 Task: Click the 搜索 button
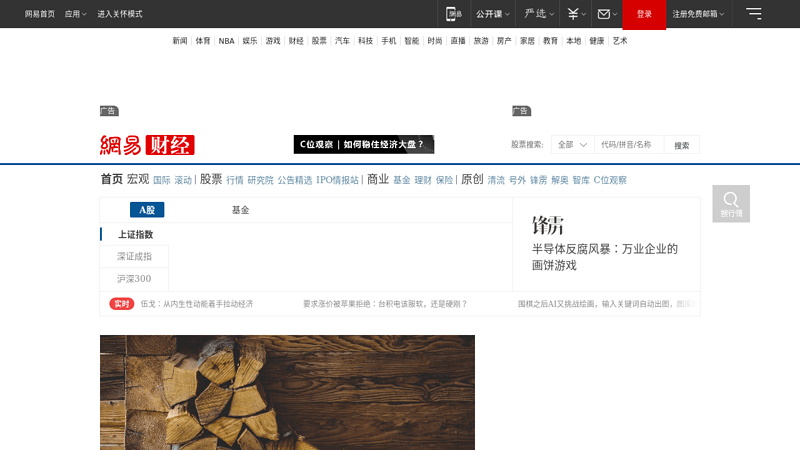click(682, 145)
